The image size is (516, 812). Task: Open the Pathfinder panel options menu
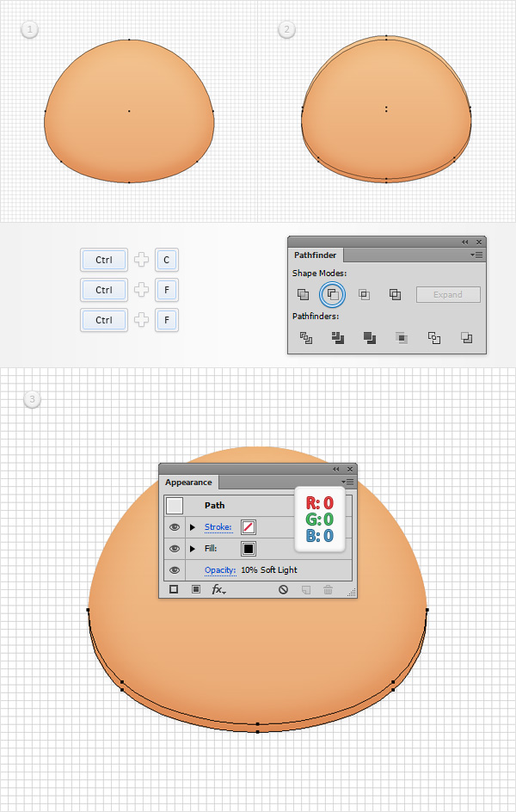click(476, 255)
